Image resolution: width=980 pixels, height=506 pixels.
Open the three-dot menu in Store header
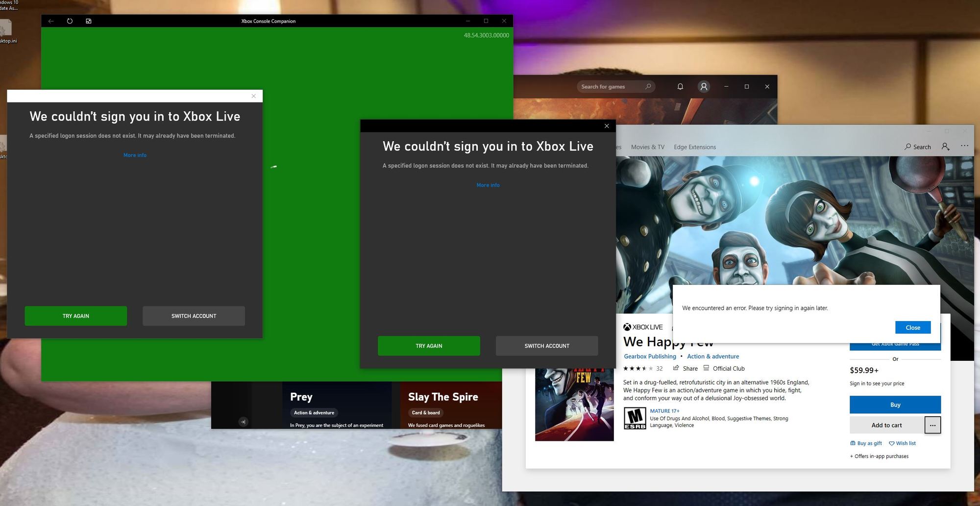(964, 146)
